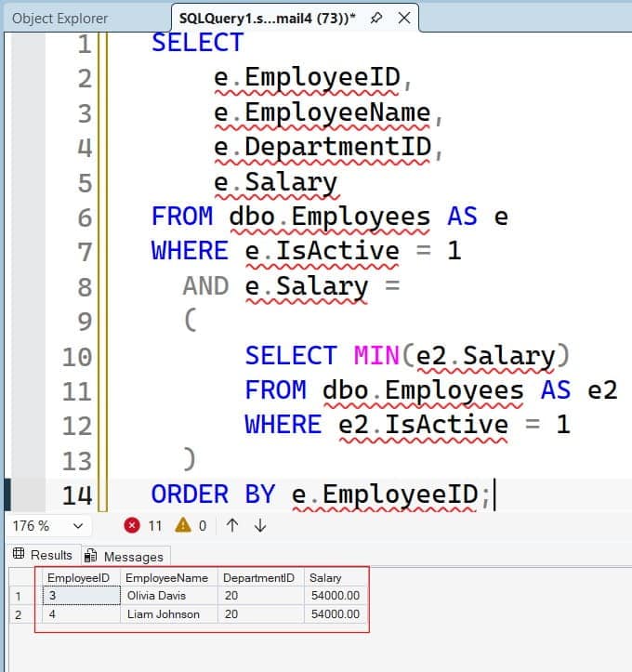
Task: Click e.EmployeeName on line 3
Action: pos(323,113)
